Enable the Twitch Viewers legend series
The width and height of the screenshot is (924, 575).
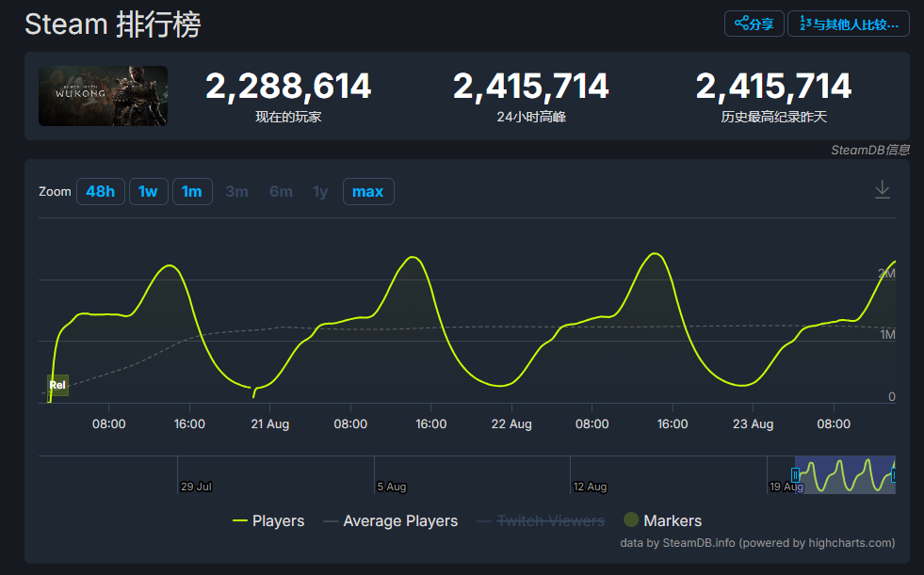coord(541,520)
